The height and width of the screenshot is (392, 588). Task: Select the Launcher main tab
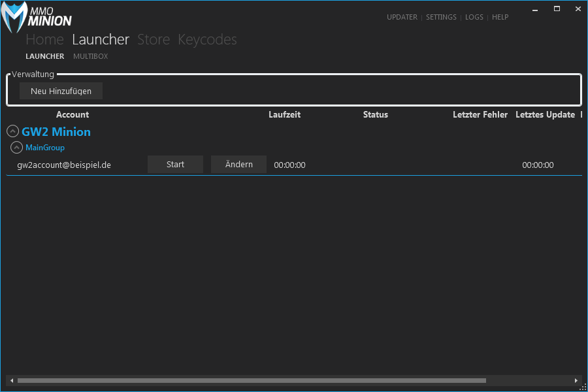coord(101,40)
